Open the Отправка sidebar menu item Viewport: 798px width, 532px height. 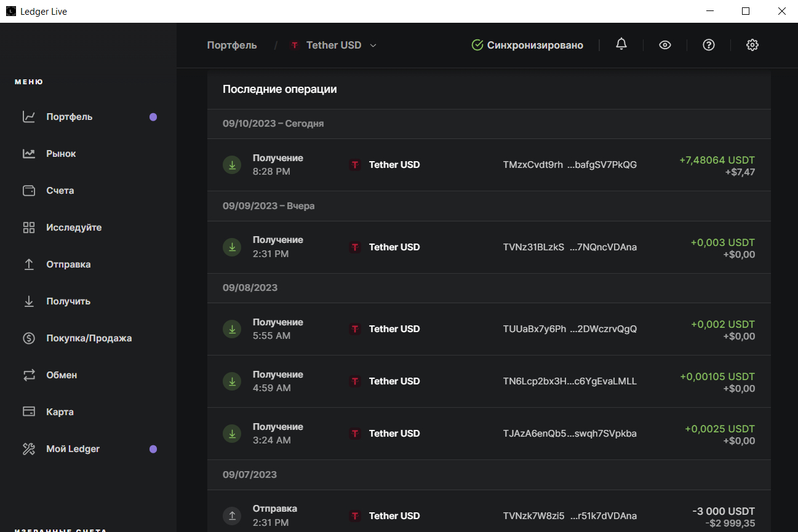point(88,264)
